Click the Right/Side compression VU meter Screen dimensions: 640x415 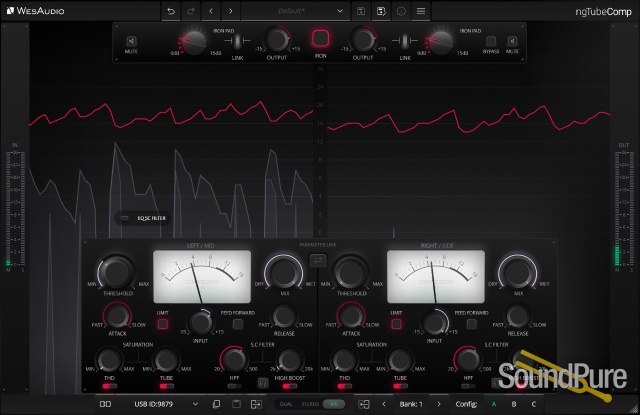[x=436, y=277]
